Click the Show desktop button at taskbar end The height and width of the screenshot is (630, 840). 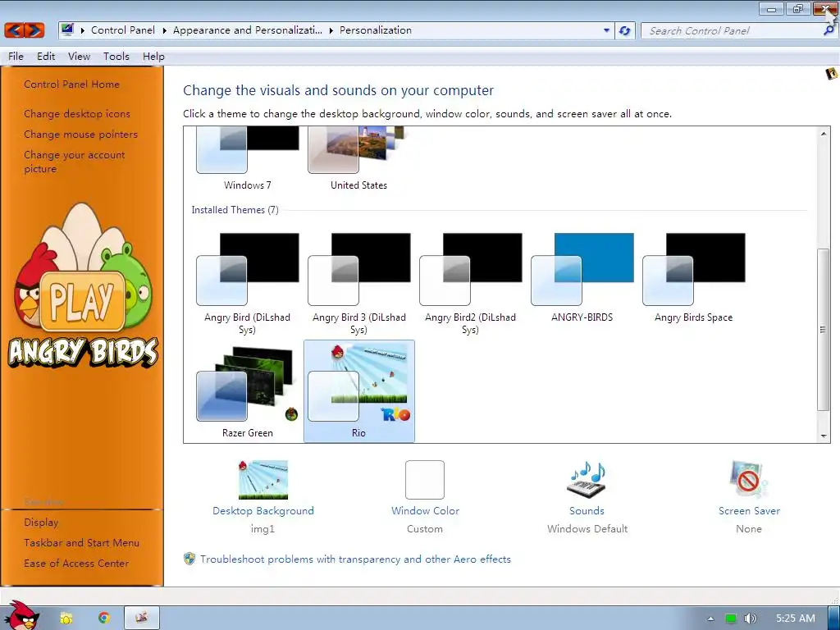pyautogui.click(x=834, y=618)
